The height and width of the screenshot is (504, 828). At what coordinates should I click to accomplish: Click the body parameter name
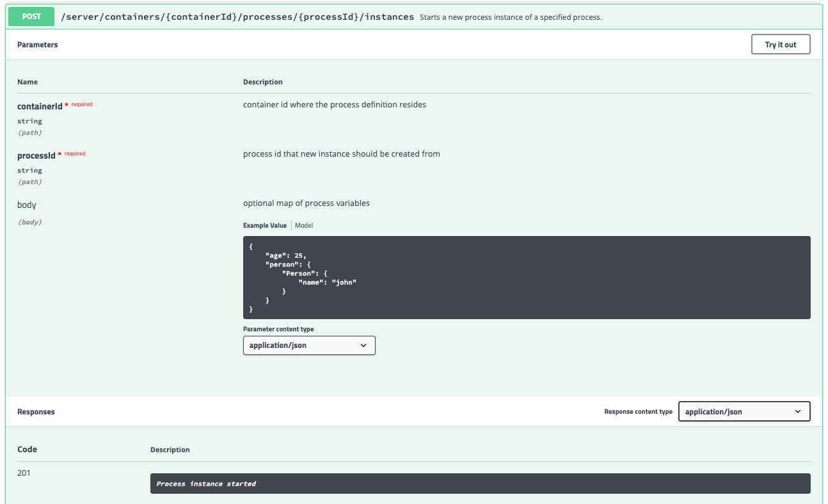[27, 205]
